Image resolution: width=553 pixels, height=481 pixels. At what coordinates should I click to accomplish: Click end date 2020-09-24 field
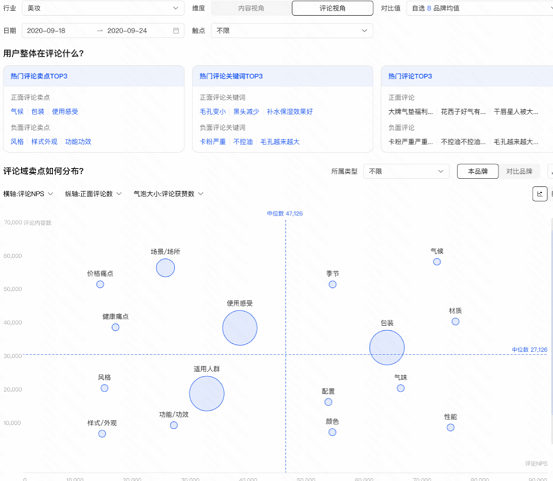(x=127, y=31)
